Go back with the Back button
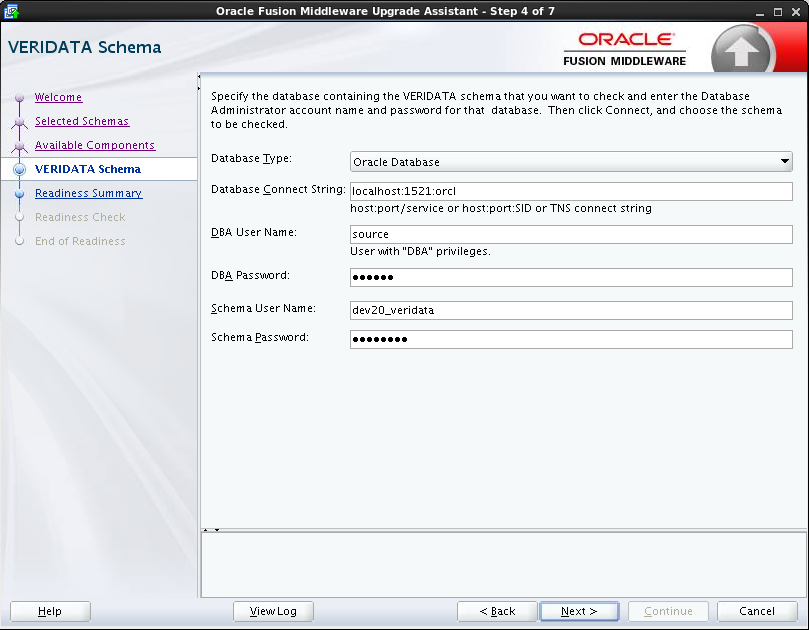The image size is (809, 630). click(497, 611)
